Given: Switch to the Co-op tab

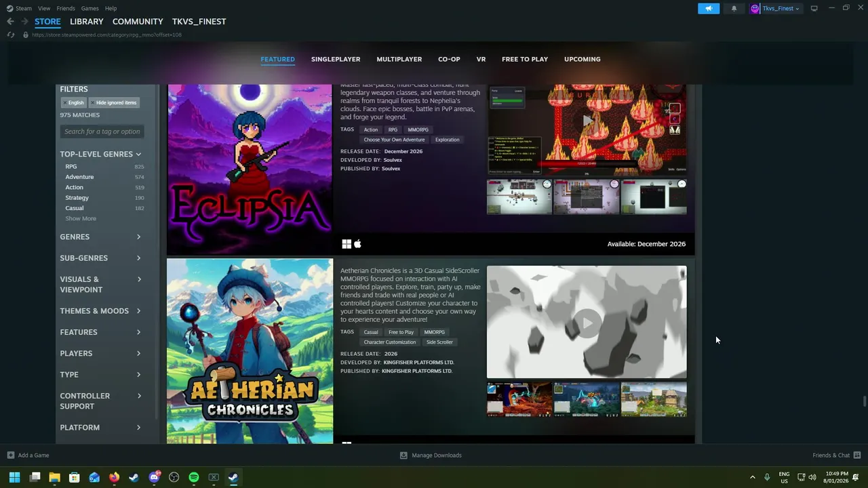Looking at the screenshot, I should 449,59.
